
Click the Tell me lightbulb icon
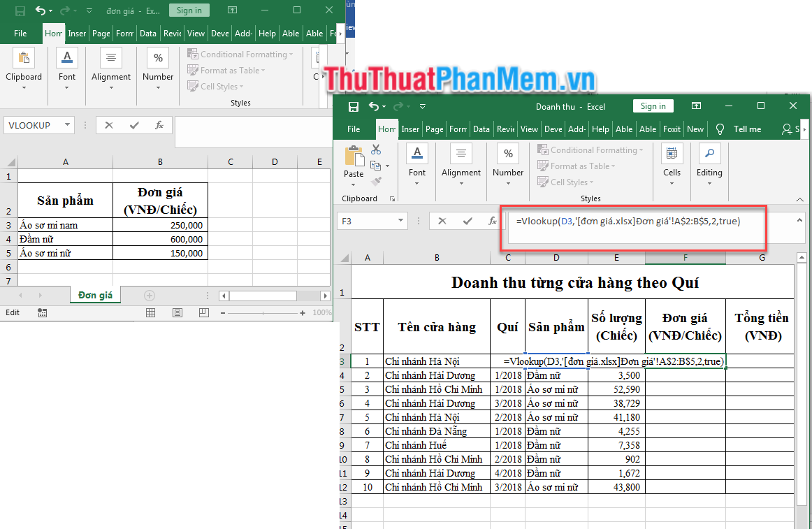click(x=720, y=129)
